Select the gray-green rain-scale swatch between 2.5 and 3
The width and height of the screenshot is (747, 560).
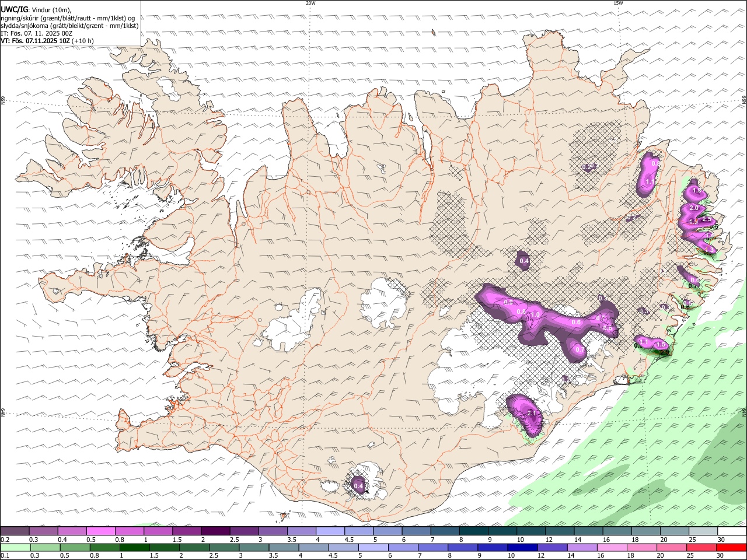coord(224,548)
